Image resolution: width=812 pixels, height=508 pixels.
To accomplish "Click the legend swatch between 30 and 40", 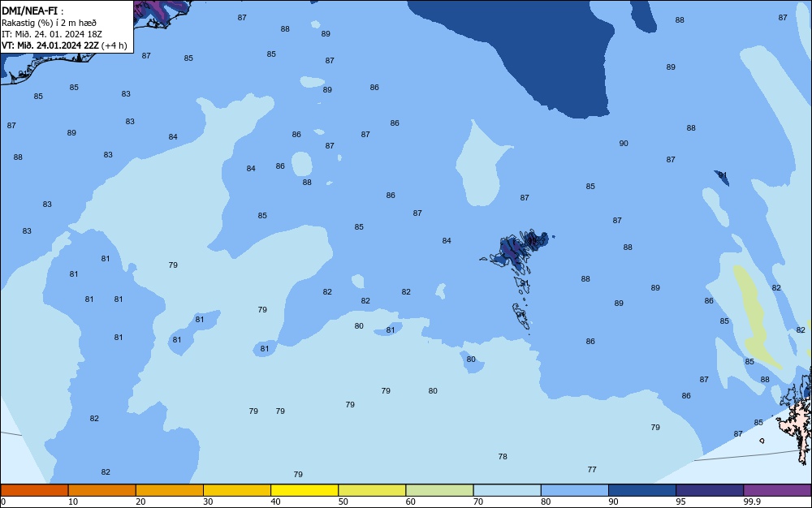I will [237, 490].
